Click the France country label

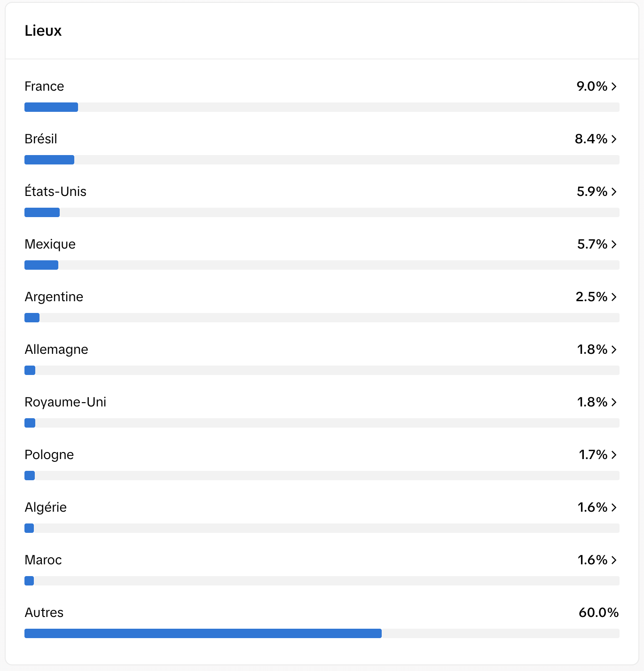[x=44, y=86]
